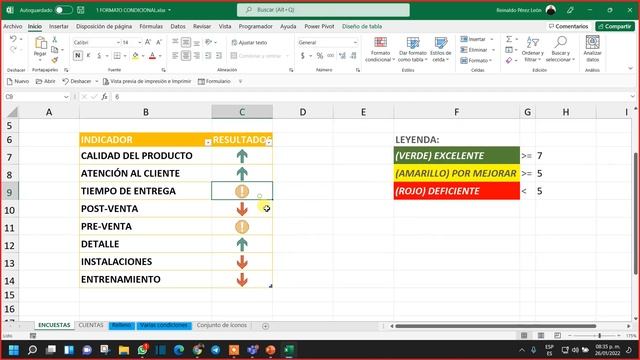Click the middle vertical align icon
The height and width of the screenshot is (360, 640).
186,42
